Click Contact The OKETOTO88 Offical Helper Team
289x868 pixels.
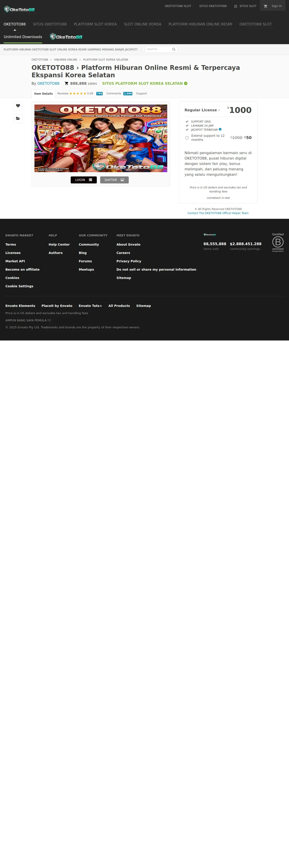[218, 213]
